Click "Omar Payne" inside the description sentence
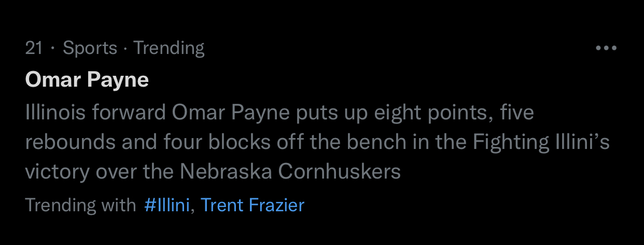Viewport: 644px width, 245px height. tap(231, 113)
